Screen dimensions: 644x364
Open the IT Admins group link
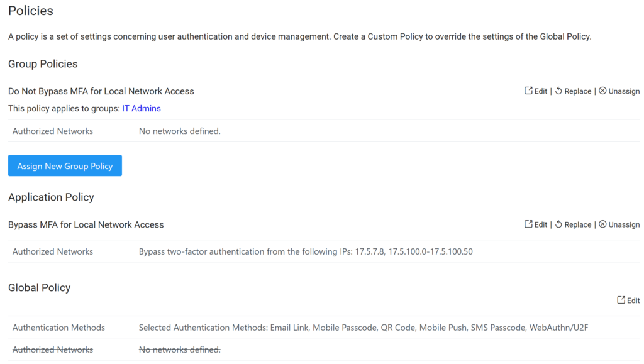(142, 109)
